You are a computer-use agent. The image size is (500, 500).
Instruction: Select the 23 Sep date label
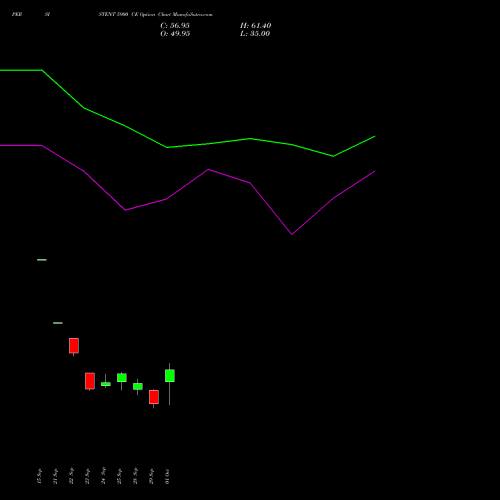tap(87, 476)
